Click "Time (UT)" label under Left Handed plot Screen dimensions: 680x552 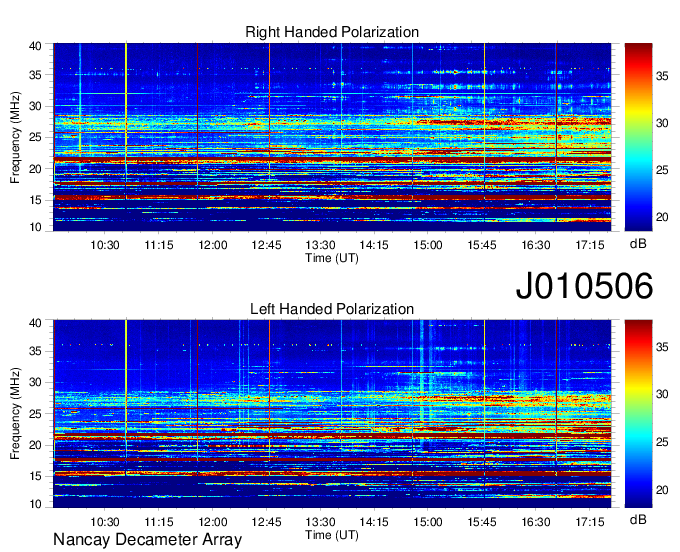(x=332, y=535)
